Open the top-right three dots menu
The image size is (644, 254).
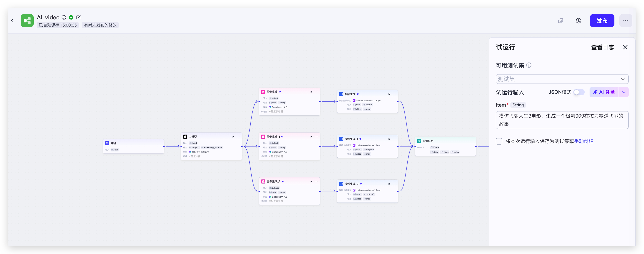pyautogui.click(x=625, y=21)
